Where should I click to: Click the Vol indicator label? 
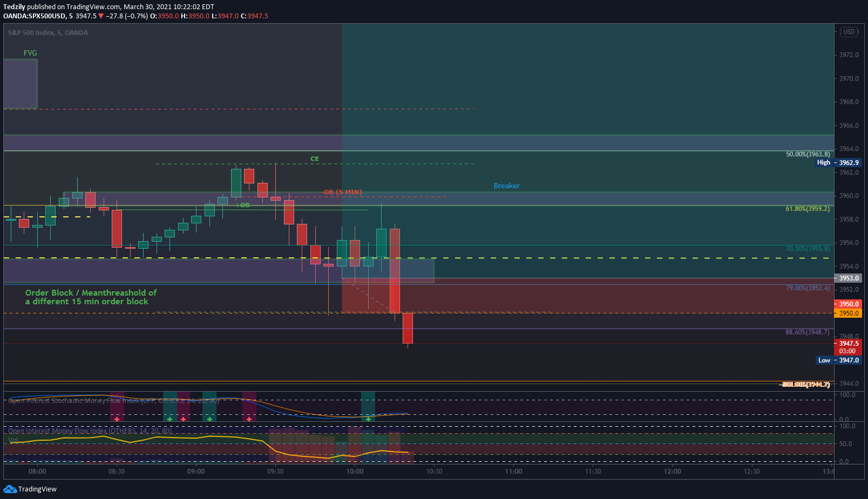(x=13, y=440)
